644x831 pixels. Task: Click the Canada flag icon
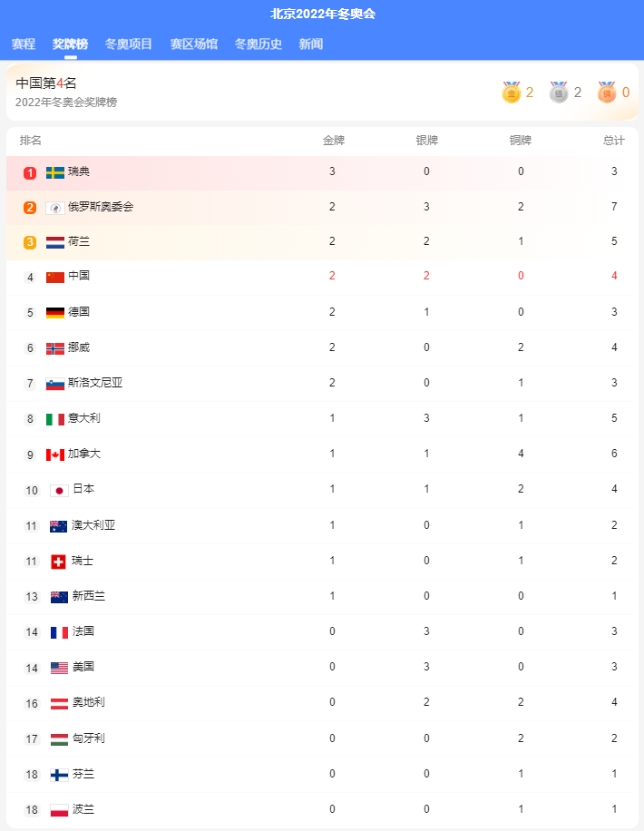(x=55, y=455)
